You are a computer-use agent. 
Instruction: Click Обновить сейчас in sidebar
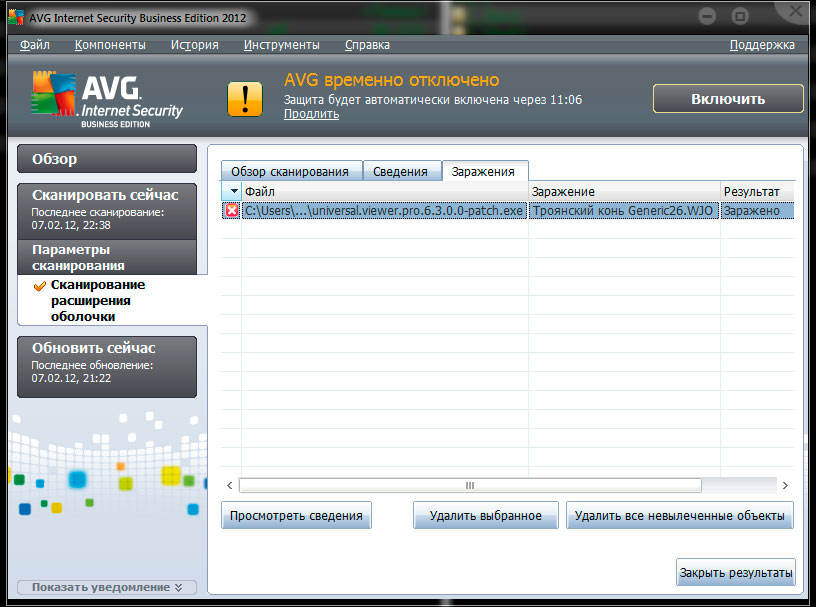pos(107,366)
